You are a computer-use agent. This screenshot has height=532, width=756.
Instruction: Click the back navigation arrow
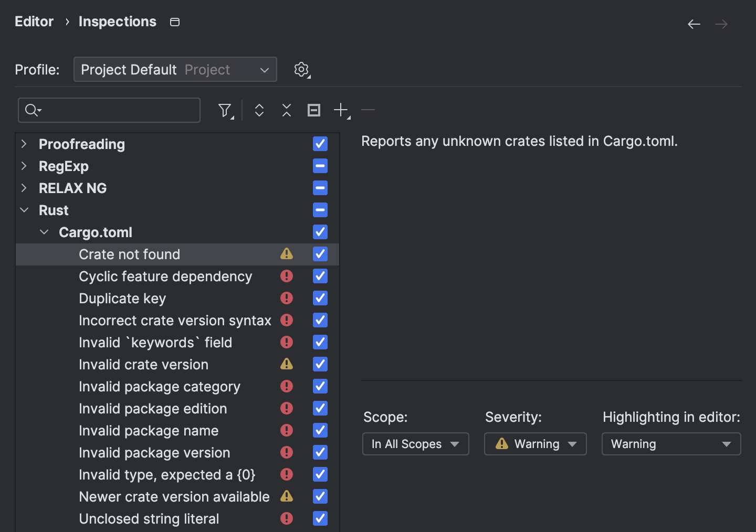(694, 24)
